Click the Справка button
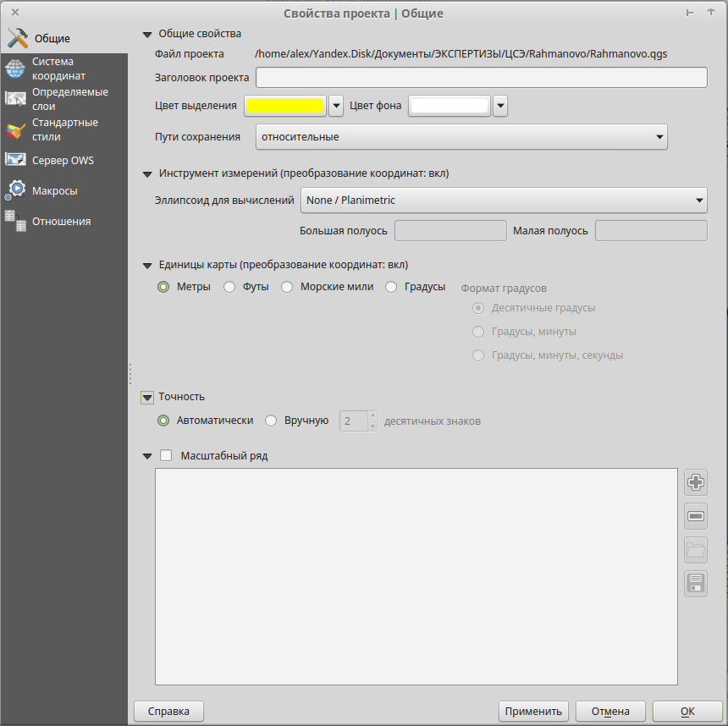Image resolution: width=728 pixels, height=726 pixels. tap(168, 711)
